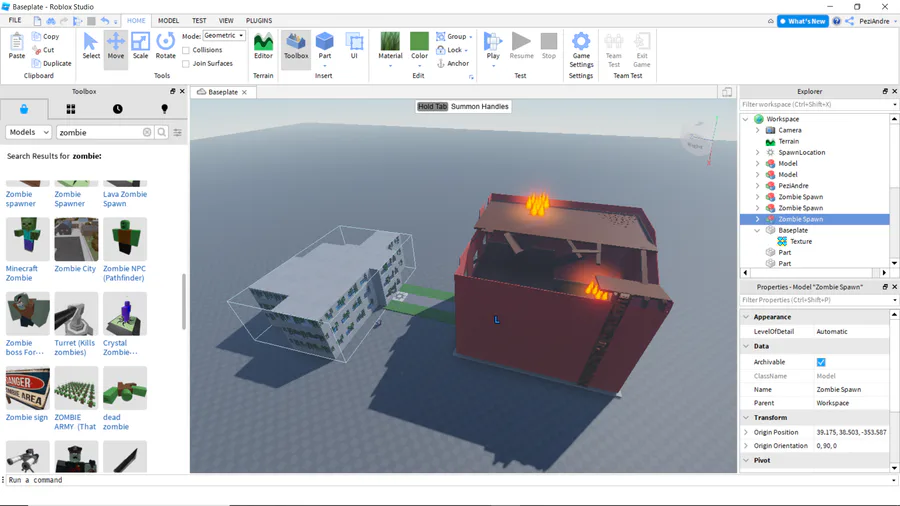Viewport: 900px width, 506px height.
Task: Click the Resume test button
Action: [521, 46]
